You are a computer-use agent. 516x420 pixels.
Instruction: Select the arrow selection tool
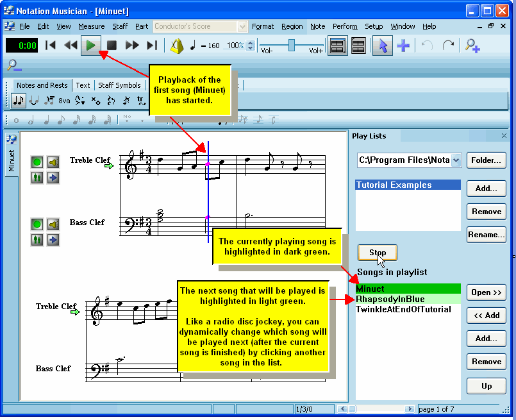[x=383, y=46]
